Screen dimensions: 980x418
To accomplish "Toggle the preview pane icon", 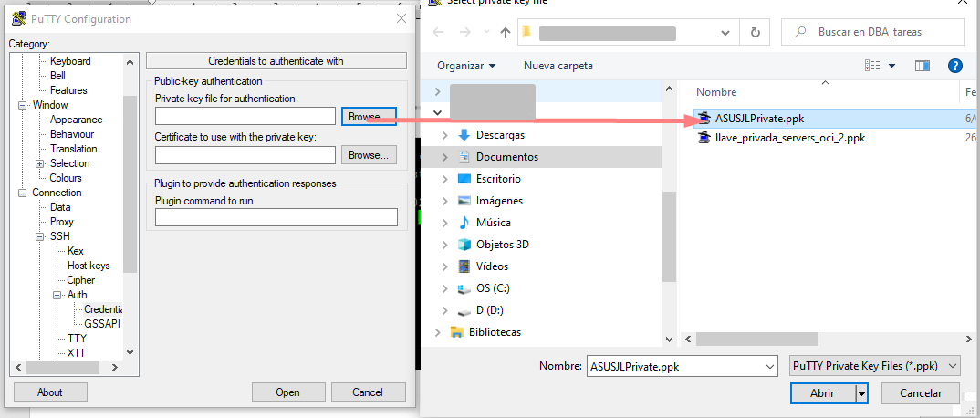I will coord(923,66).
